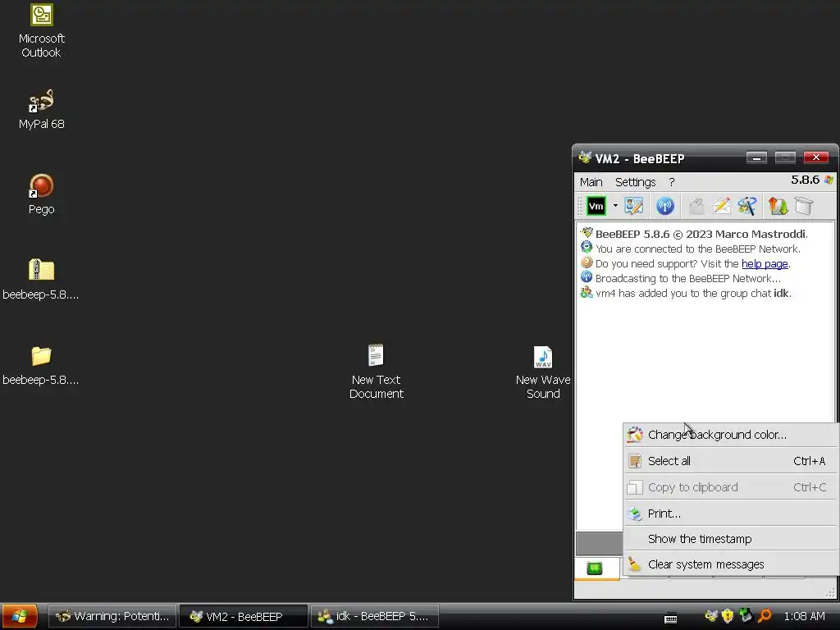The width and height of the screenshot is (840, 630).
Task: Click the BeeBEEP 5.8.6 copyright line
Action: tap(701, 234)
